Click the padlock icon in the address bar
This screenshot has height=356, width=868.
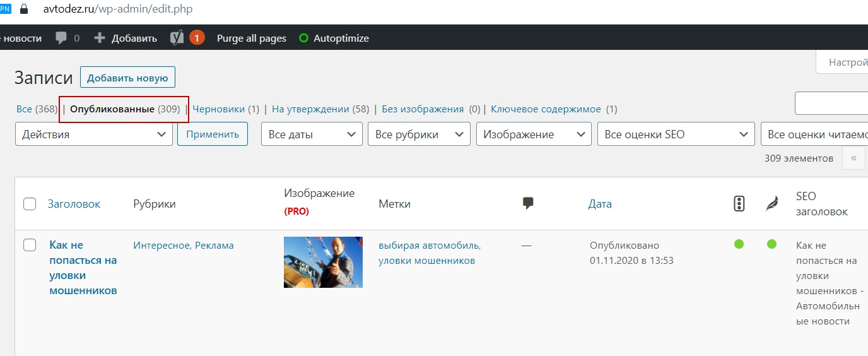[25, 9]
